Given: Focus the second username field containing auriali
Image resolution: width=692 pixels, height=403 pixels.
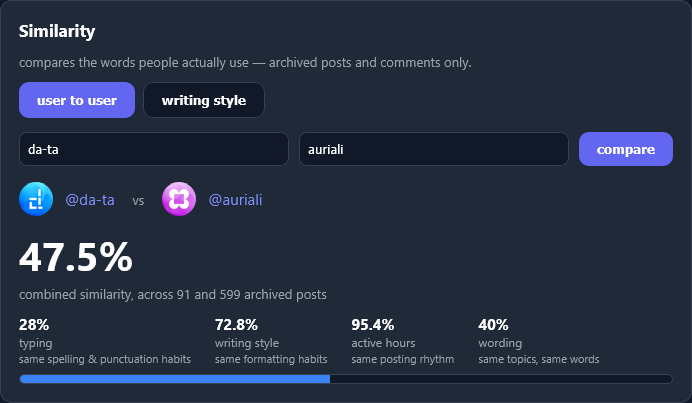Looking at the screenshot, I should [x=434, y=149].
